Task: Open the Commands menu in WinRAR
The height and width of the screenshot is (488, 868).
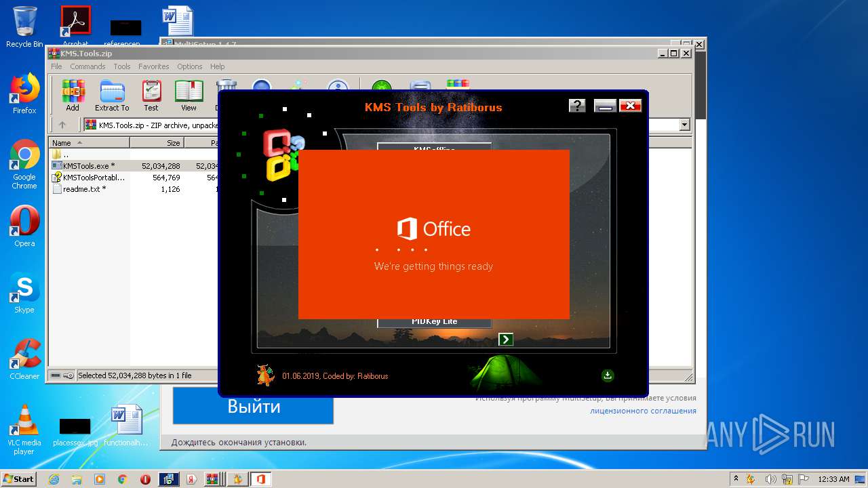Action: 87,66
